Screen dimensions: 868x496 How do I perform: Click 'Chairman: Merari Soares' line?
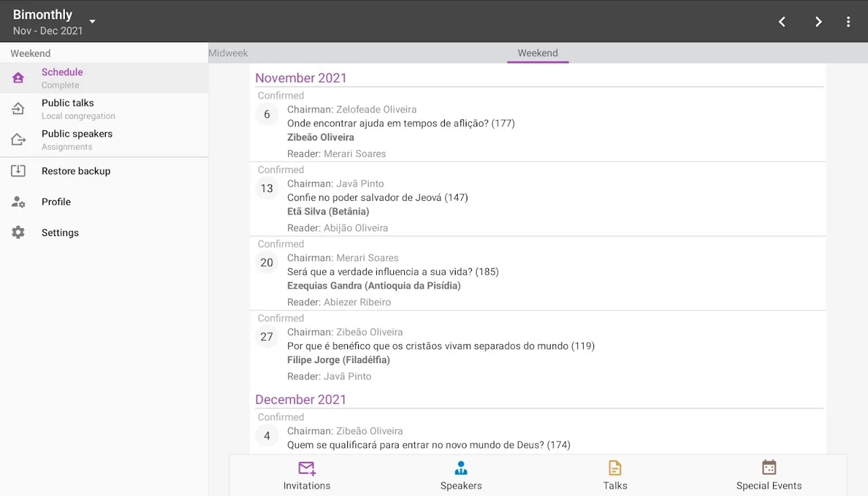click(x=343, y=258)
